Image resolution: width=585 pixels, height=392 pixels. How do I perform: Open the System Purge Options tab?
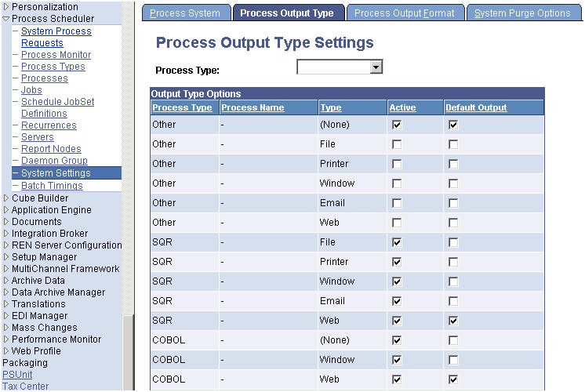(x=522, y=13)
